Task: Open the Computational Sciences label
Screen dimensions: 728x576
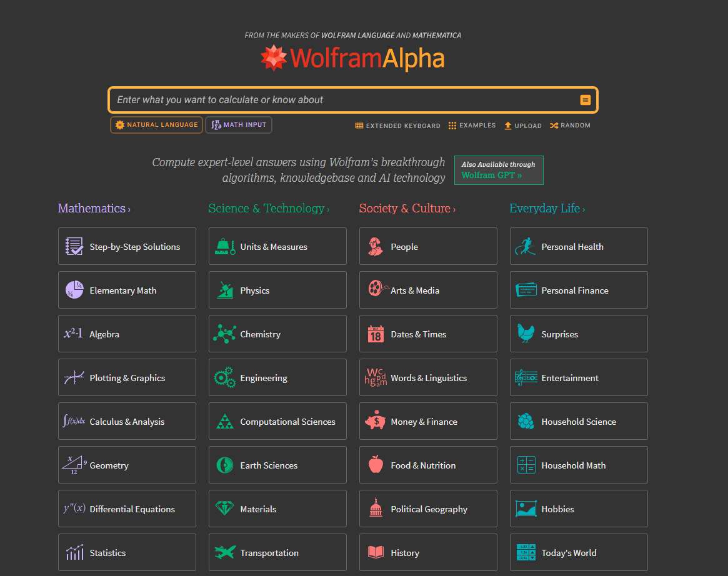Action: tap(287, 422)
